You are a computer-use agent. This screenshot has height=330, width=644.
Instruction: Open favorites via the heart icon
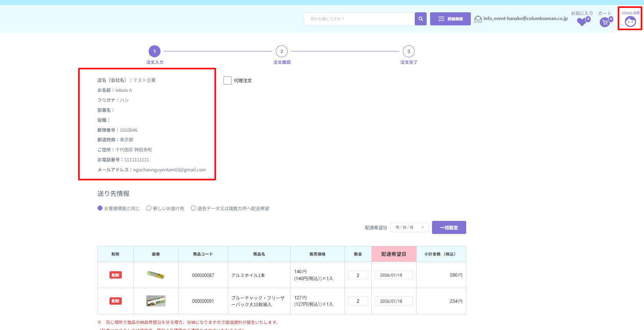582,22
